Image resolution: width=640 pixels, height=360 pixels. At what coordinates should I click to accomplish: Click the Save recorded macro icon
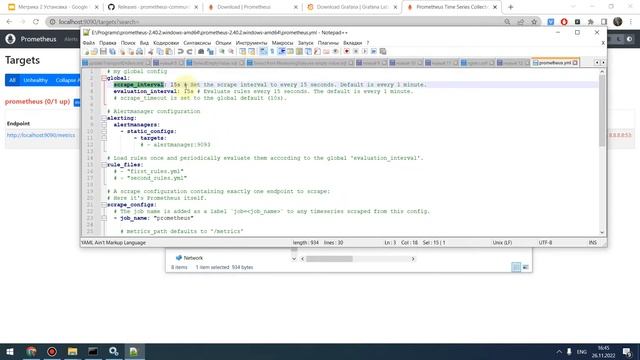pos(382,51)
